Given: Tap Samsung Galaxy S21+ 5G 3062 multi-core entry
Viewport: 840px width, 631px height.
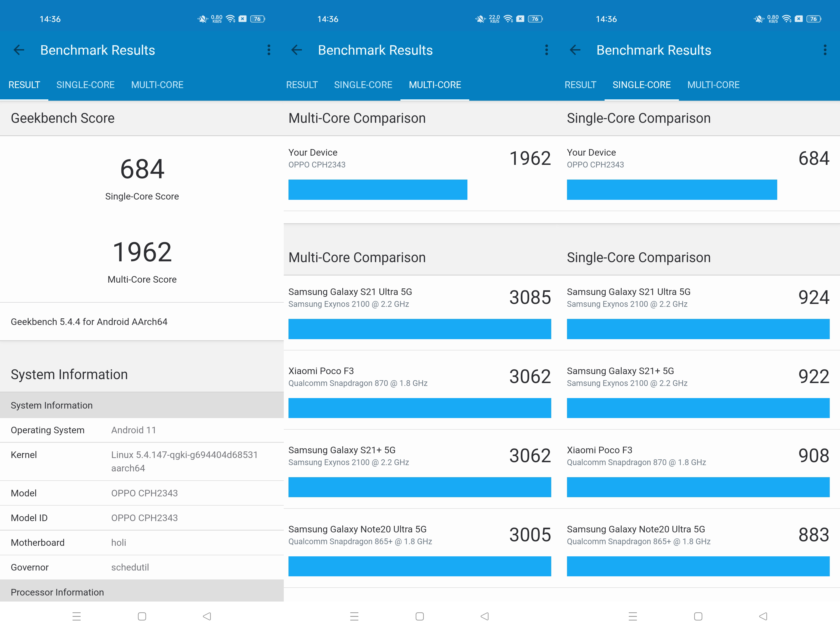Looking at the screenshot, I should point(420,469).
